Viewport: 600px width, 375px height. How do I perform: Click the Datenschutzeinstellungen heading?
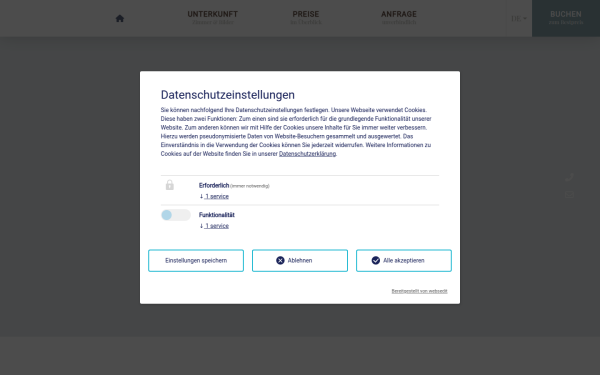coord(228,95)
